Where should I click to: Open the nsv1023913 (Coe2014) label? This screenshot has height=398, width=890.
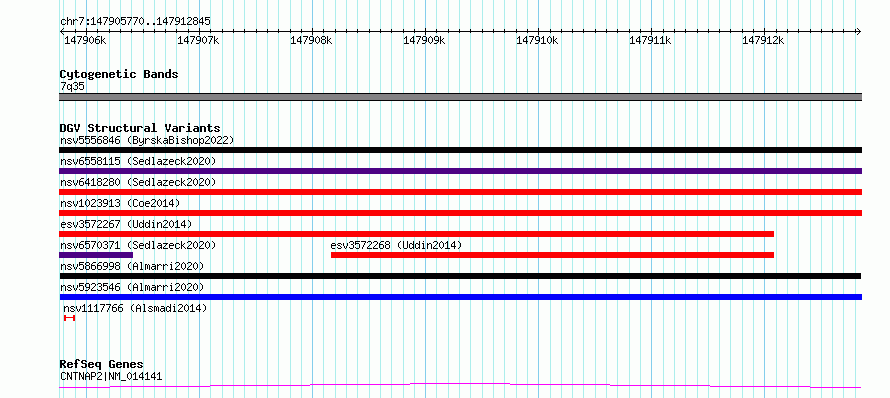[x=120, y=203]
